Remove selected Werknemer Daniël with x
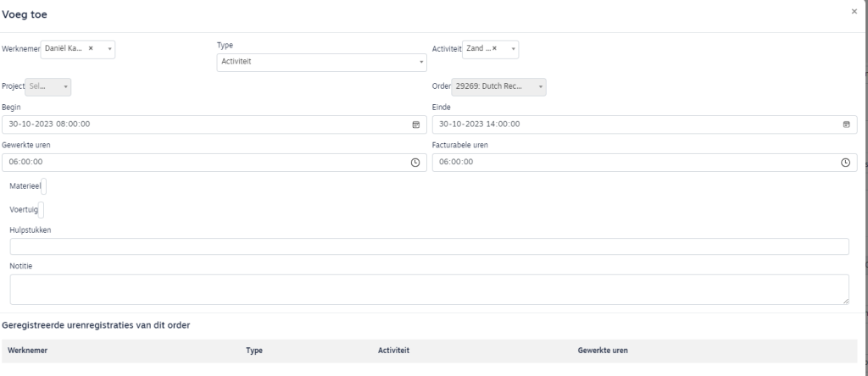This screenshot has width=868, height=376. pyautogui.click(x=91, y=49)
